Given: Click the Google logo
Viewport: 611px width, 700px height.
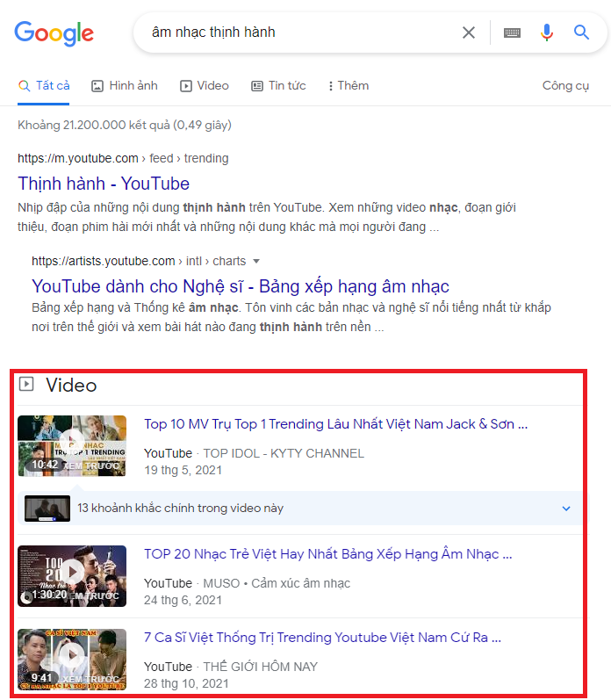Looking at the screenshot, I should [x=54, y=32].
